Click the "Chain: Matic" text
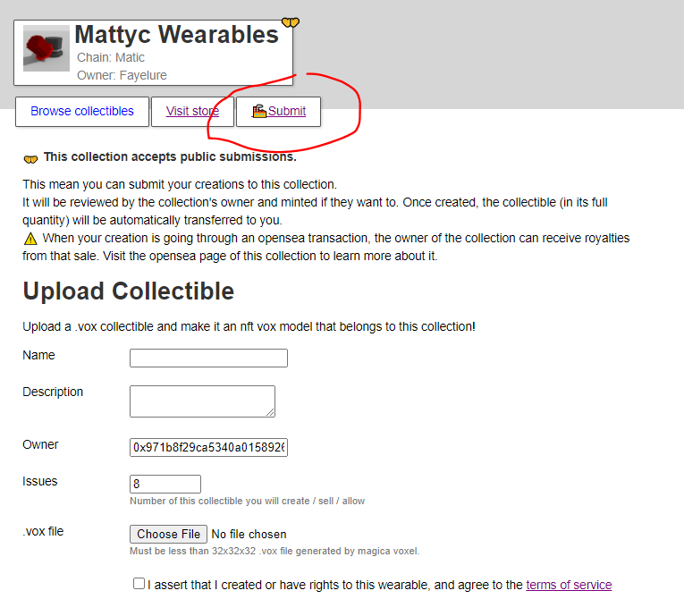 click(x=111, y=57)
